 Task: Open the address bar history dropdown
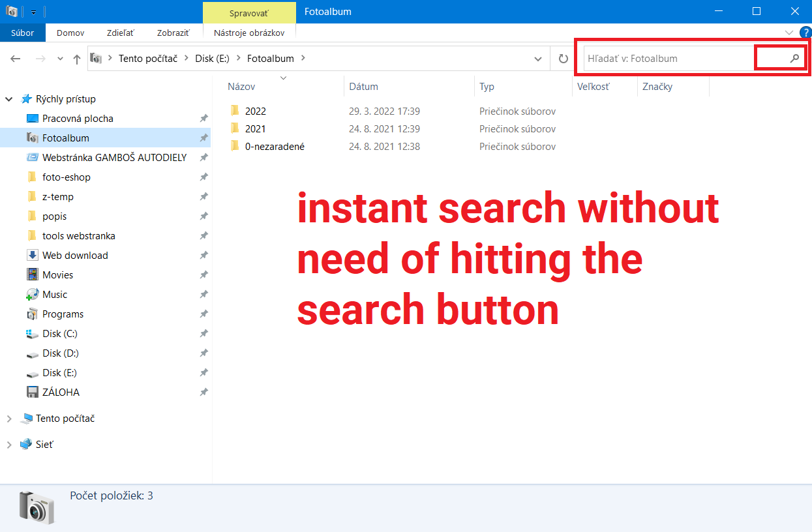[x=539, y=58]
